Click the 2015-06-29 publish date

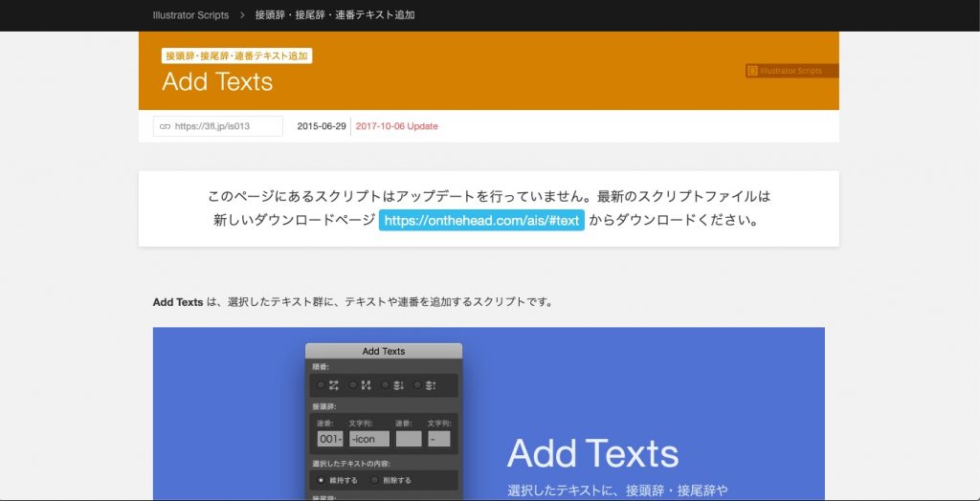(322, 126)
